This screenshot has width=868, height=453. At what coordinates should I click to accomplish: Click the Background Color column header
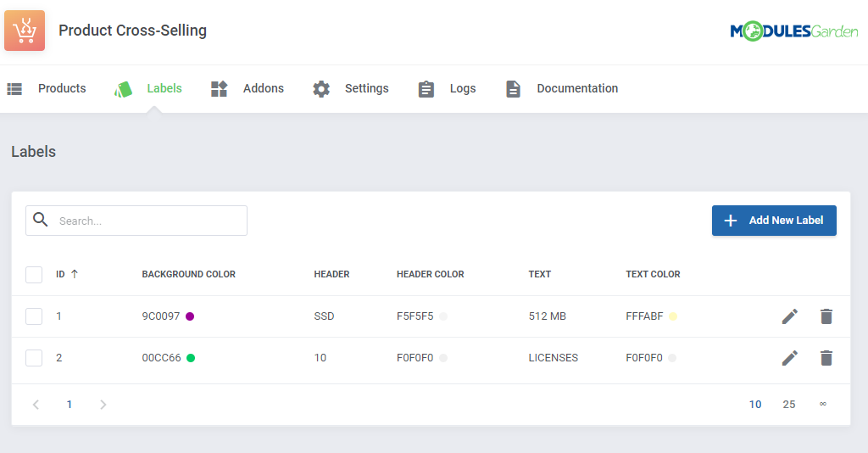[189, 274]
